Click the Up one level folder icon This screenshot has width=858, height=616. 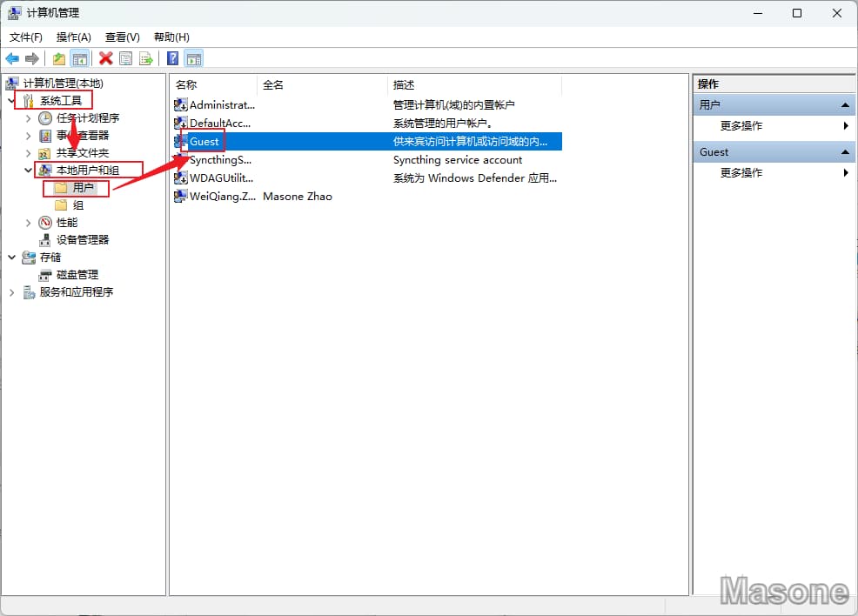tap(59, 58)
